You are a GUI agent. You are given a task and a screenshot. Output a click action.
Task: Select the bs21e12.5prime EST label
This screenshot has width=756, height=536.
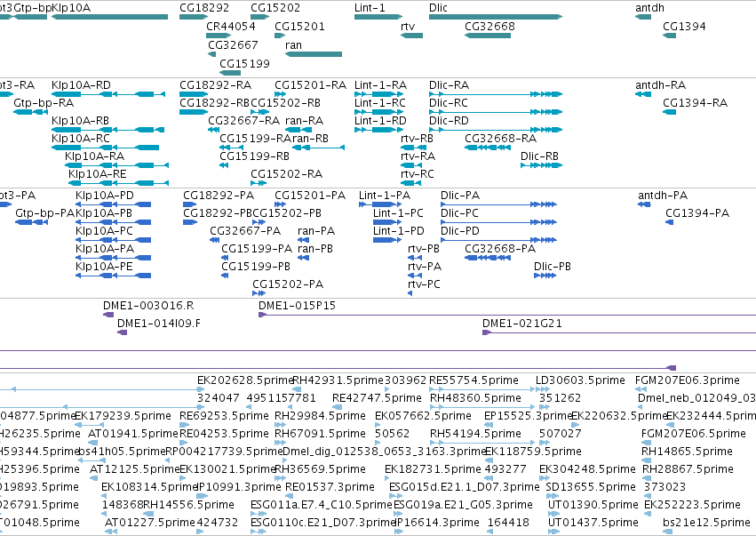pos(706,523)
